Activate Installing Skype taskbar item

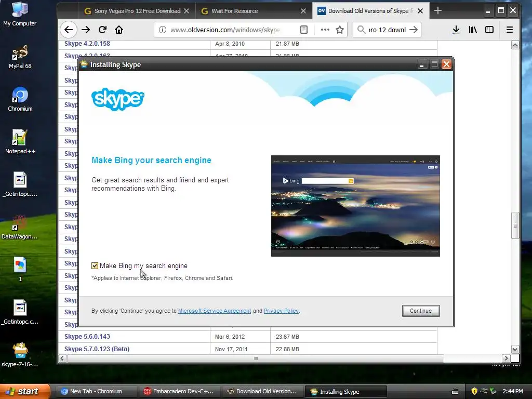(x=346, y=391)
